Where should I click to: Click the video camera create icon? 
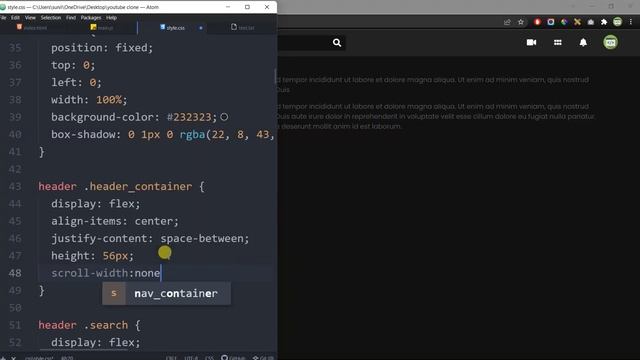[x=531, y=42]
